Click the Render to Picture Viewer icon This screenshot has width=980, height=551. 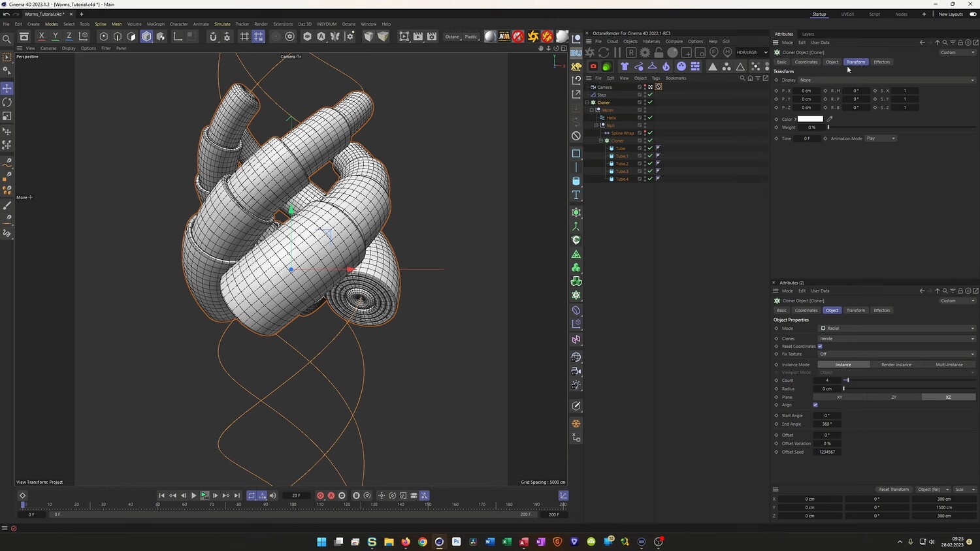point(418,37)
